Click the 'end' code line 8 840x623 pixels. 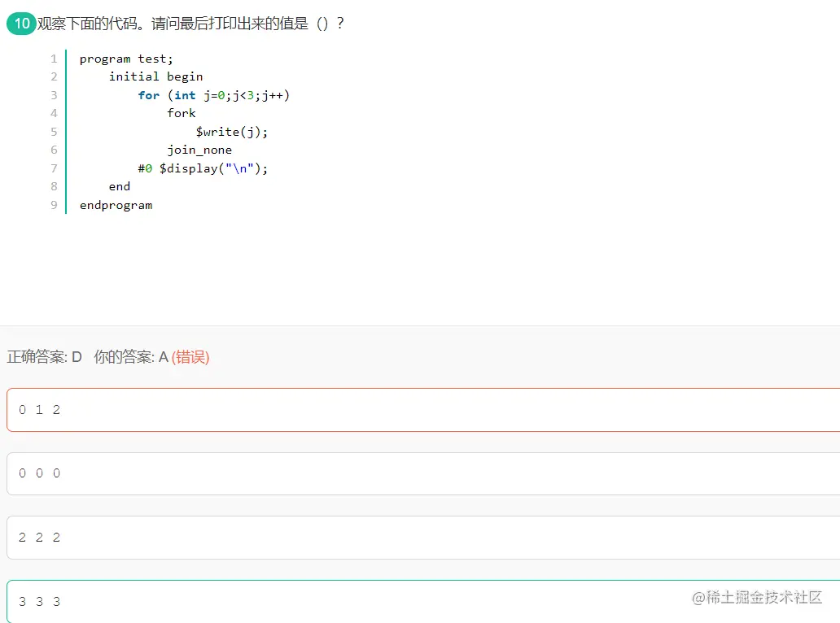tap(120, 186)
